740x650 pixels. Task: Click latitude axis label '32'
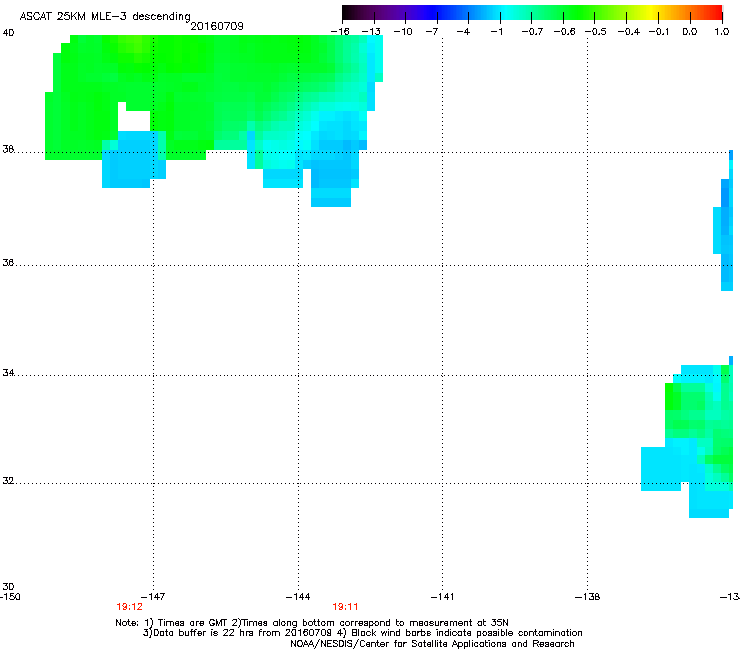(x=8, y=481)
